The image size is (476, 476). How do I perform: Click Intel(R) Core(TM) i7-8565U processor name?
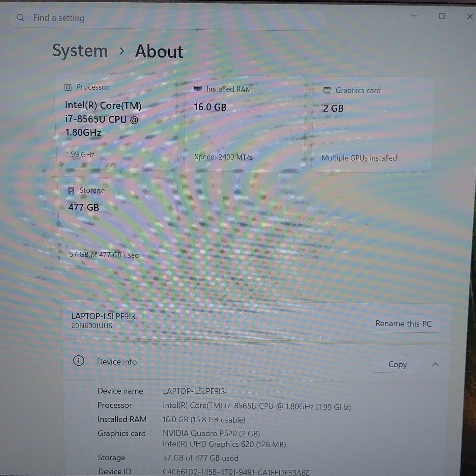103,119
